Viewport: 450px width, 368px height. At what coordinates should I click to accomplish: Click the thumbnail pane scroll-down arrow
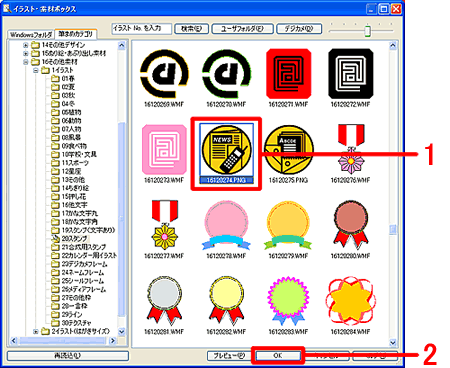393,342
